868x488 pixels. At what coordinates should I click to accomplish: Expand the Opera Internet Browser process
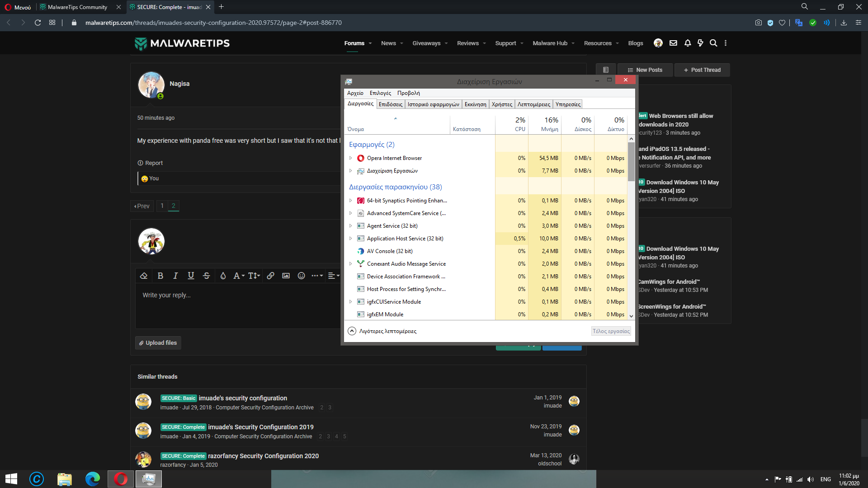(x=350, y=158)
